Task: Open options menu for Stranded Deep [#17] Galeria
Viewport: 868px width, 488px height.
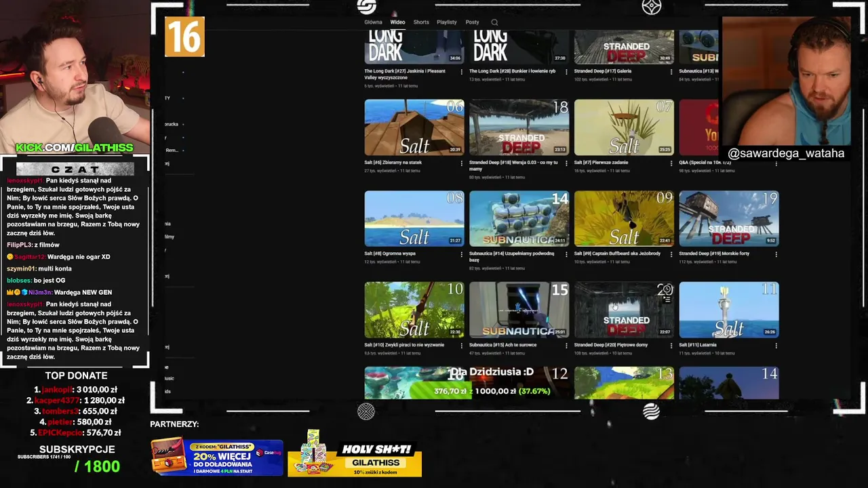Action: [671, 71]
